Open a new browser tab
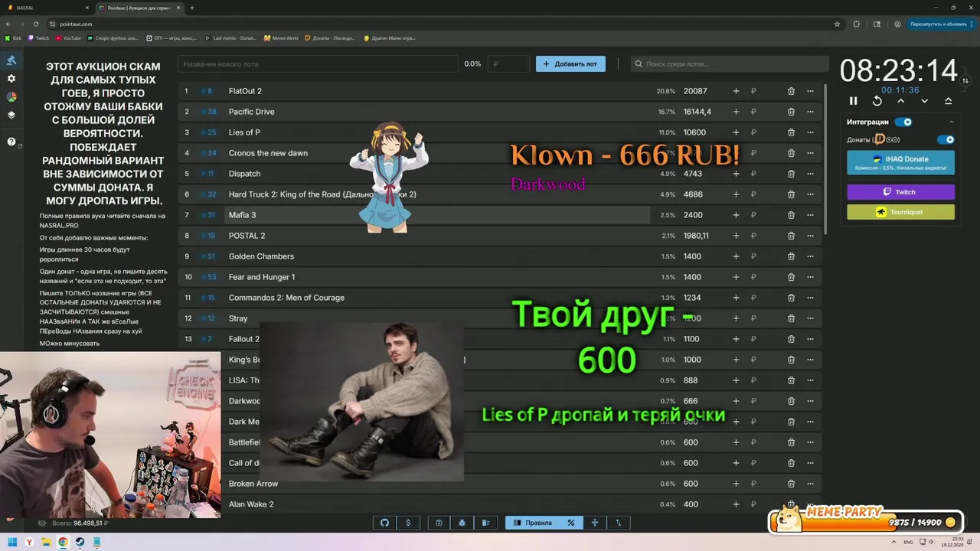980x551 pixels. pos(191,8)
